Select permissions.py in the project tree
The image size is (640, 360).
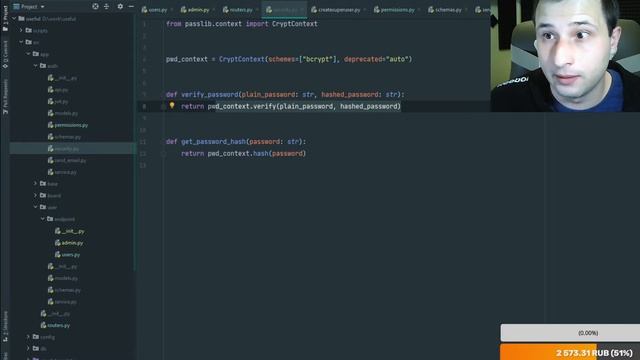(68, 125)
